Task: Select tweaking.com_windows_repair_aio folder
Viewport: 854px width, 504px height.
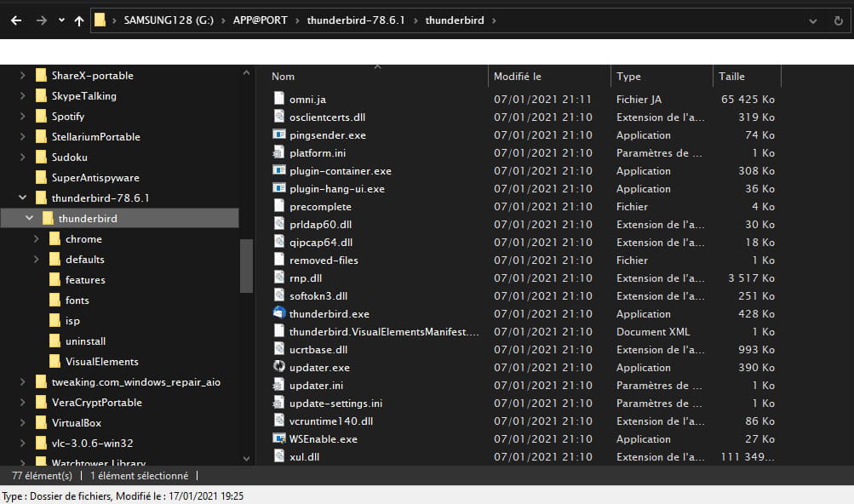Action: [135, 382]
